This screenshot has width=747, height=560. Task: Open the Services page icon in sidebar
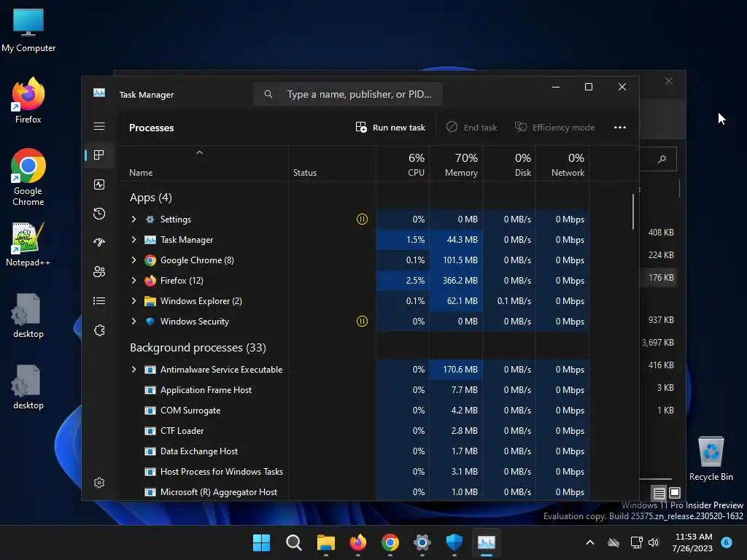99,330
